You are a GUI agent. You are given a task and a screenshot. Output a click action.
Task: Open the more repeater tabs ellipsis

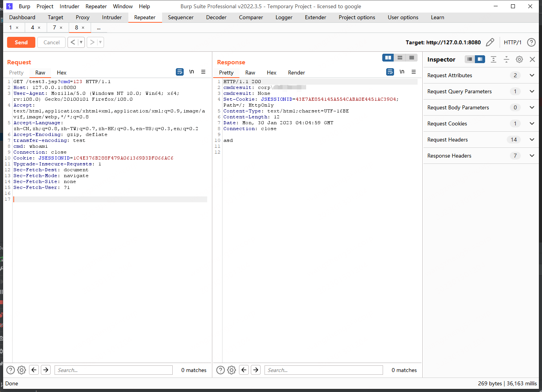point(99,28)
